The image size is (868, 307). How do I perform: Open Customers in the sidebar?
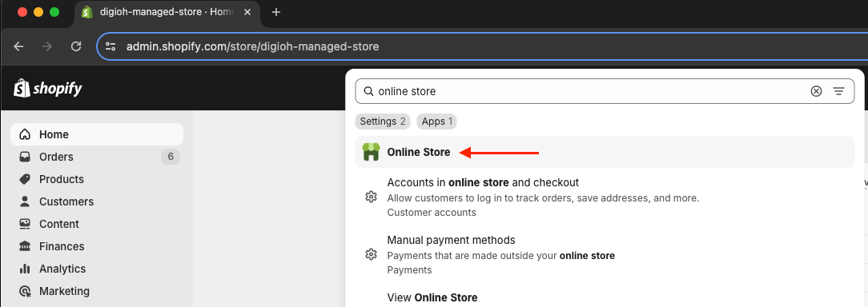pos(97,202)
